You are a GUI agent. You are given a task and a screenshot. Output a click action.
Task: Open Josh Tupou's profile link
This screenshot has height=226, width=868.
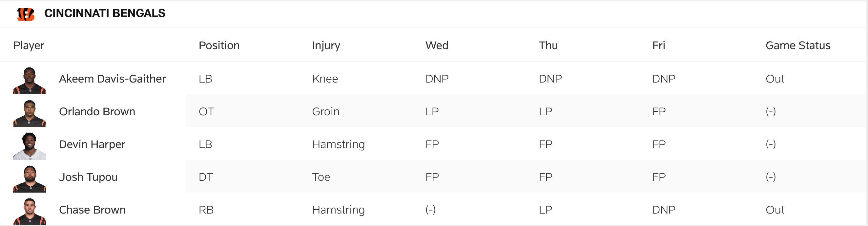point(88,177)
